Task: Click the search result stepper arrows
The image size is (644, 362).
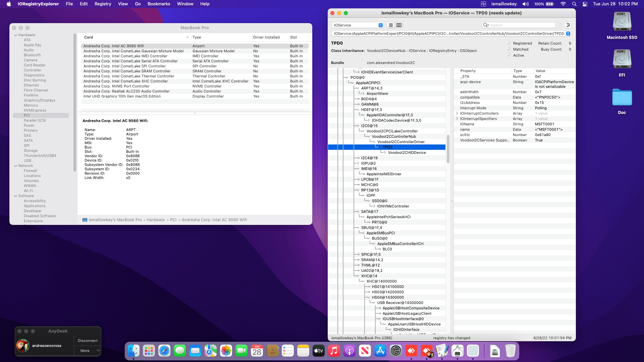Action: 560,25
